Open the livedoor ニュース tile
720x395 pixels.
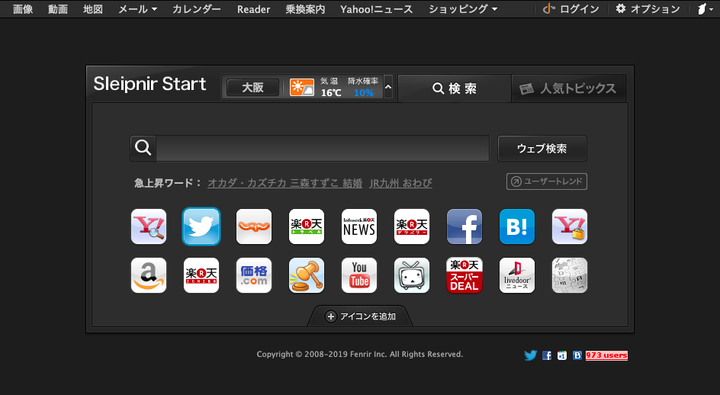click(x=517, y=275)
